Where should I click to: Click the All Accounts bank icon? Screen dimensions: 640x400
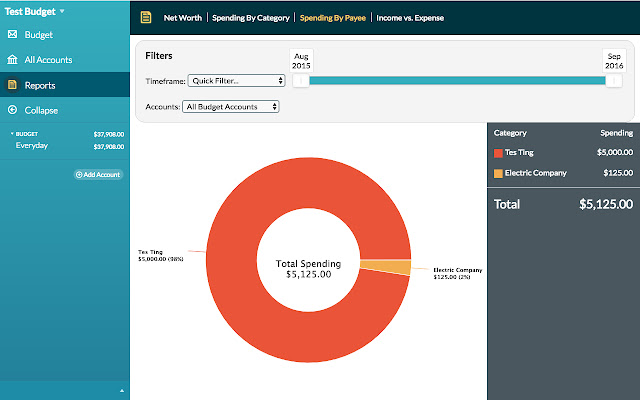click(x=12, y=60)
